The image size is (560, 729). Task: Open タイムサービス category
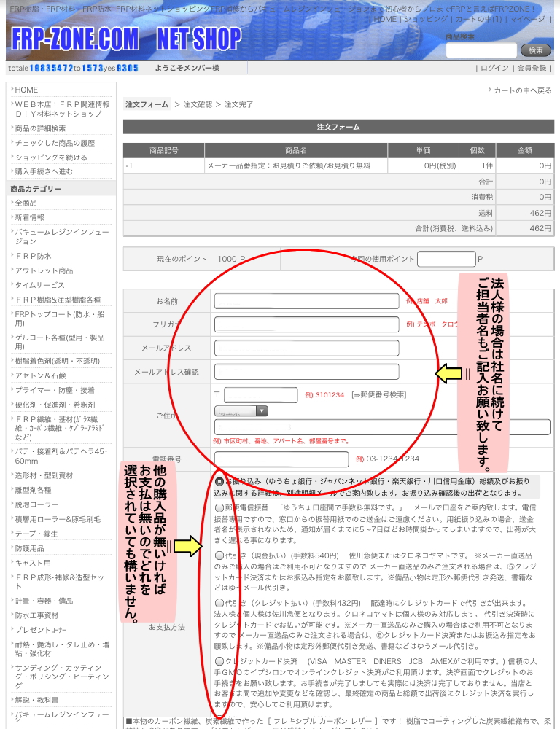pos(39,285)
